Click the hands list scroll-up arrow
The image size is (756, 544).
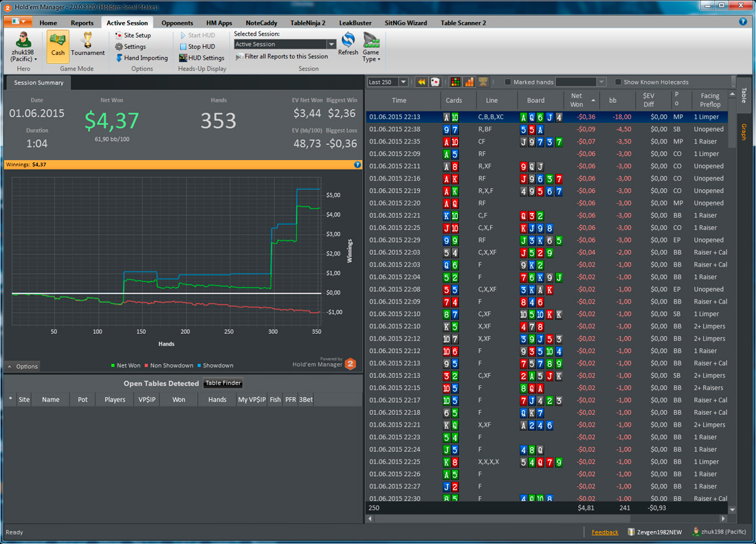732,94
